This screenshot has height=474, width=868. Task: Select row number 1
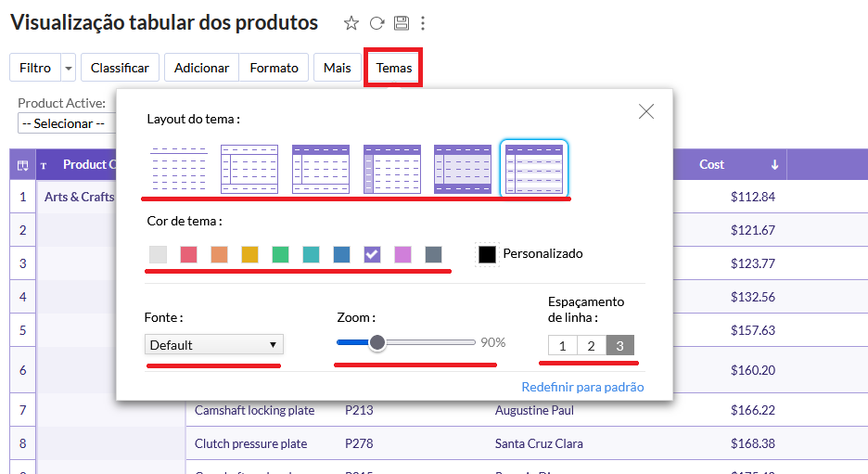pos(22,197)
